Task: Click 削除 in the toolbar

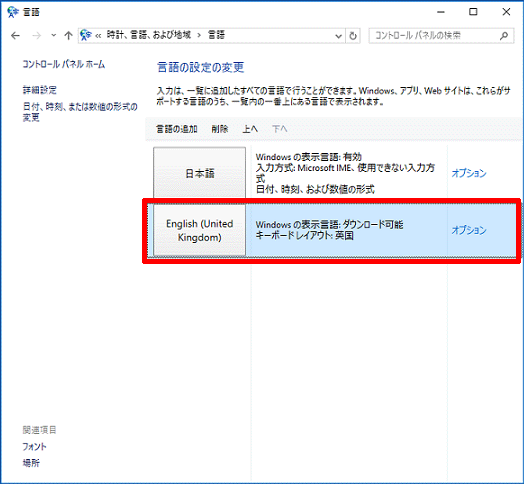Action: click(x=220, y=129)
